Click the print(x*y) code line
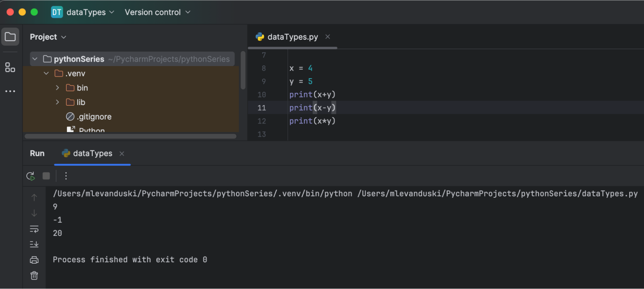 pyautogui.click(x=312, y=121)
